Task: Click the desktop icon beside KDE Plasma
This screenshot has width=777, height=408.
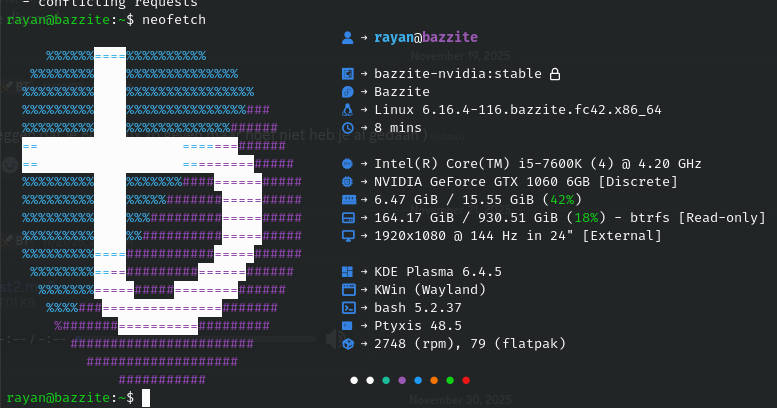Action: (x=348, y=272)
